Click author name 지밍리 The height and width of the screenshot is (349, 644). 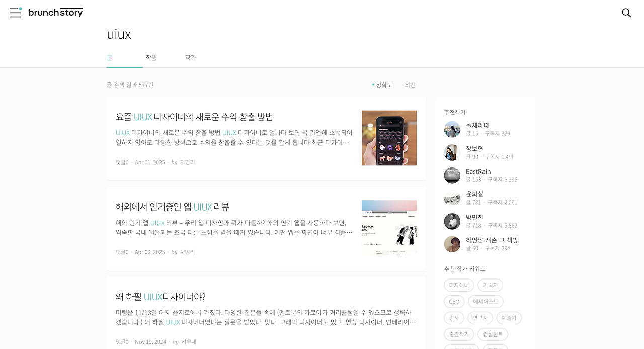click(x=187, y=162)
